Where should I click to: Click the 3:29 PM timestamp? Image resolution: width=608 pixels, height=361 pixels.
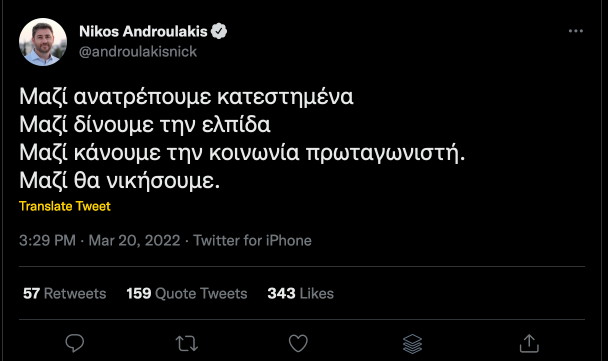point(47,240)
